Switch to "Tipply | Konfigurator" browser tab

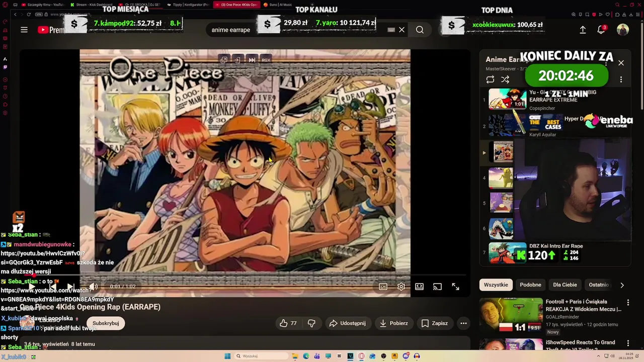(x=188, y=5)
